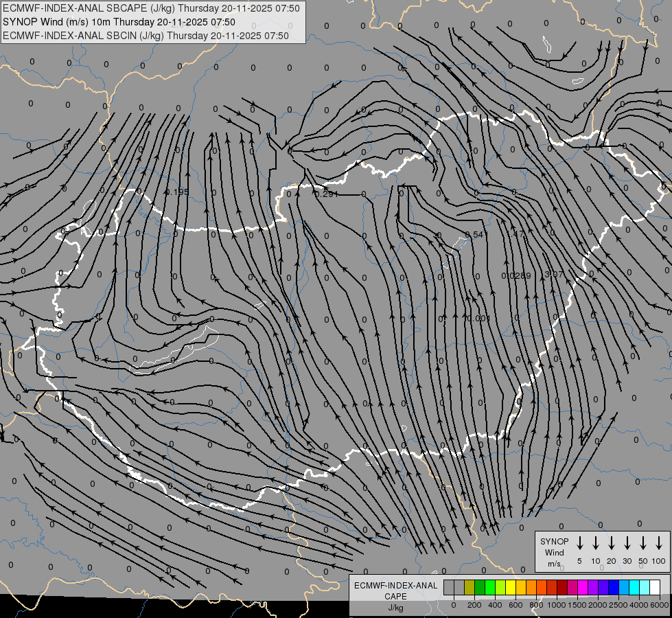Click the pure blue swatch left of 2500
This screenshot has width=672, height=618.
[613, 587]
